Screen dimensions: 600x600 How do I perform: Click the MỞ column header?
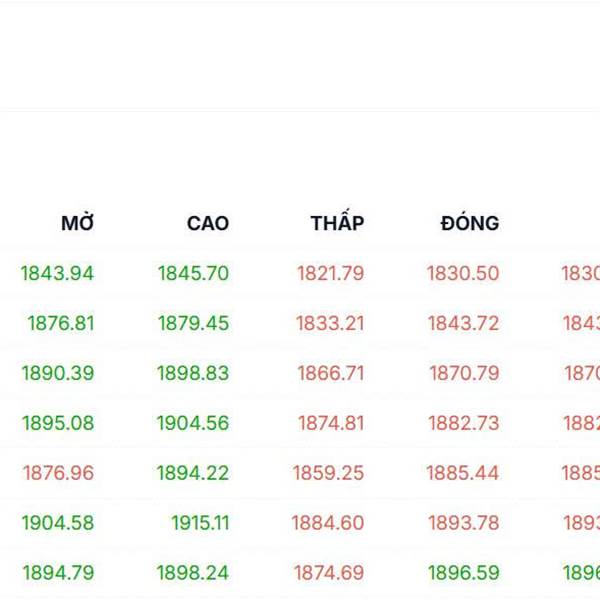pos(77,223)
